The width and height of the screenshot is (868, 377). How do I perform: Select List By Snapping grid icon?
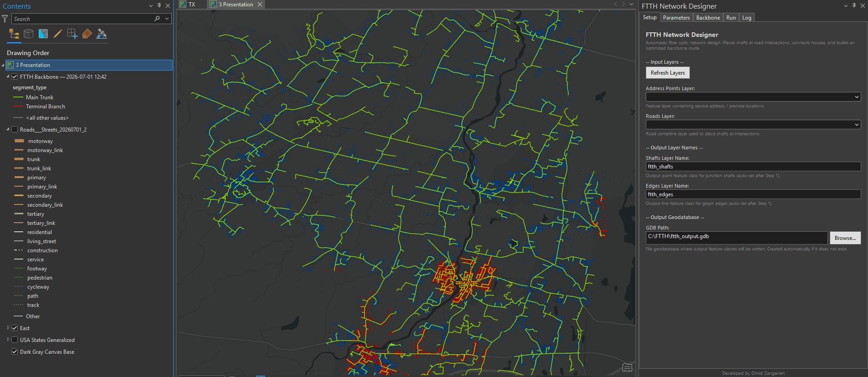(72, 34)
